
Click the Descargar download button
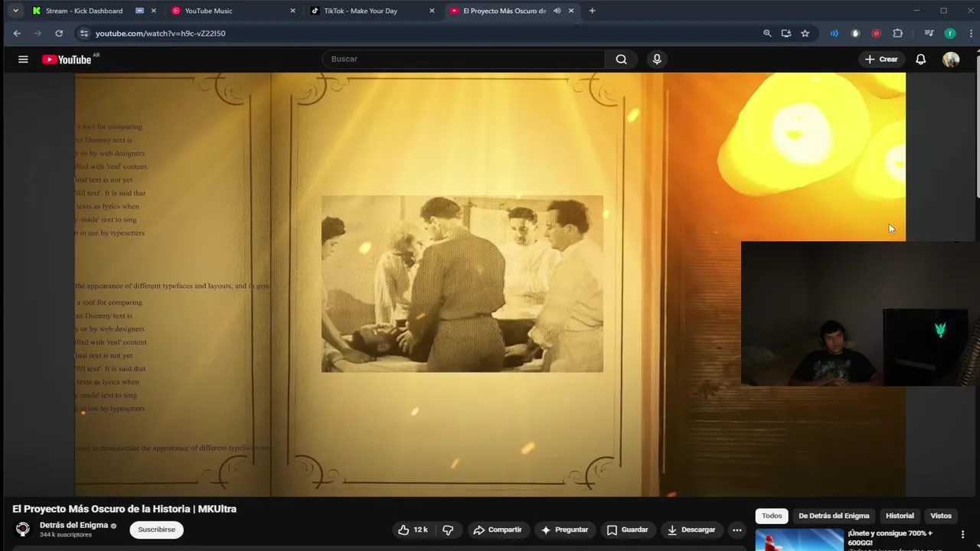point(691,530)
